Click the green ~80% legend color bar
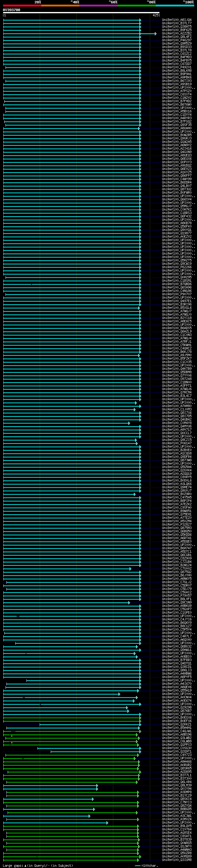 137,6
